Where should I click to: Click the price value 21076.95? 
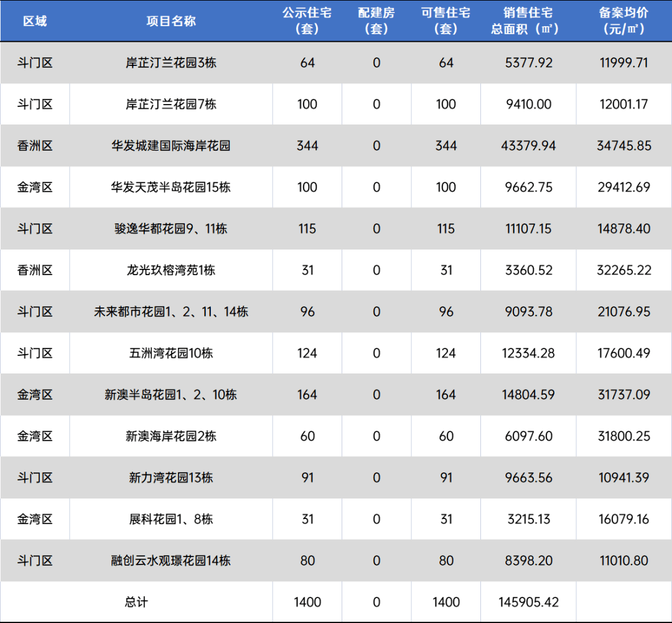[x=624, y=312]
